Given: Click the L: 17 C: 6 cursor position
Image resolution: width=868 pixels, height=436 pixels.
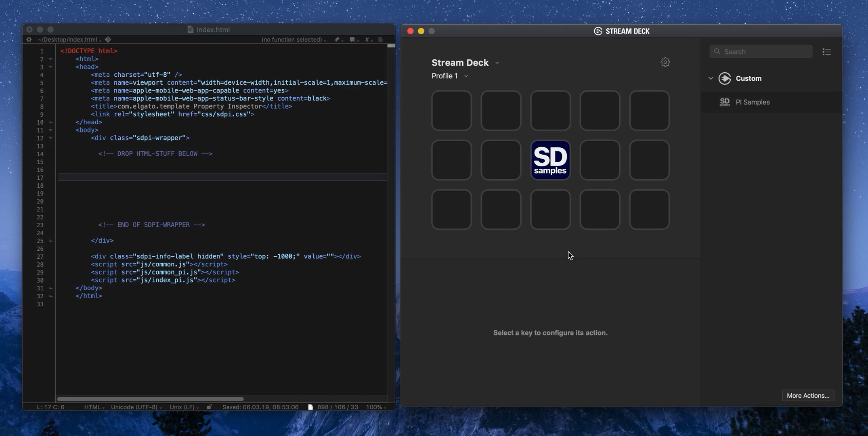Looking at the screenshot, I should pyautogui.click(x=50, y=407).
